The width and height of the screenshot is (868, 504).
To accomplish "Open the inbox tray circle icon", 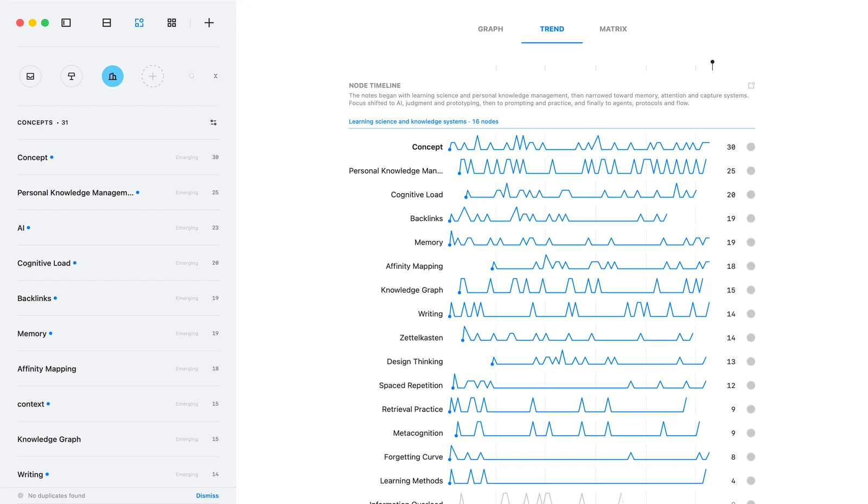I will (x=30, y=76).
